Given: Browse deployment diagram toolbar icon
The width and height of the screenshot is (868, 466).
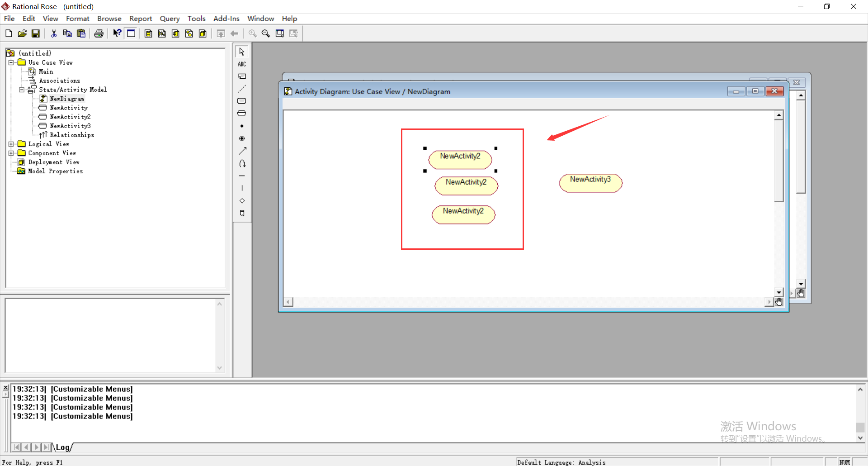Looking at the screenshot, I should point(203,33).
